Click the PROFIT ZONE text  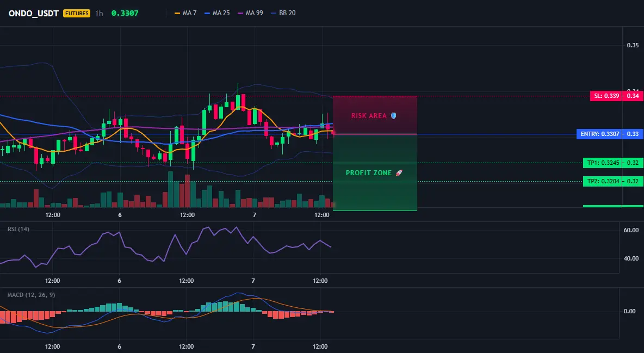point(368,173)
